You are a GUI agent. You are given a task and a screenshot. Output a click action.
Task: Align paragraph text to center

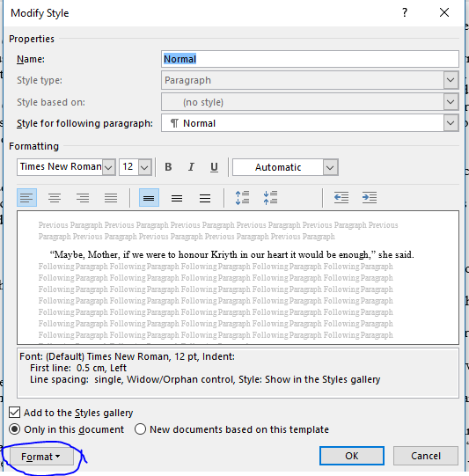tap(55, 198)
